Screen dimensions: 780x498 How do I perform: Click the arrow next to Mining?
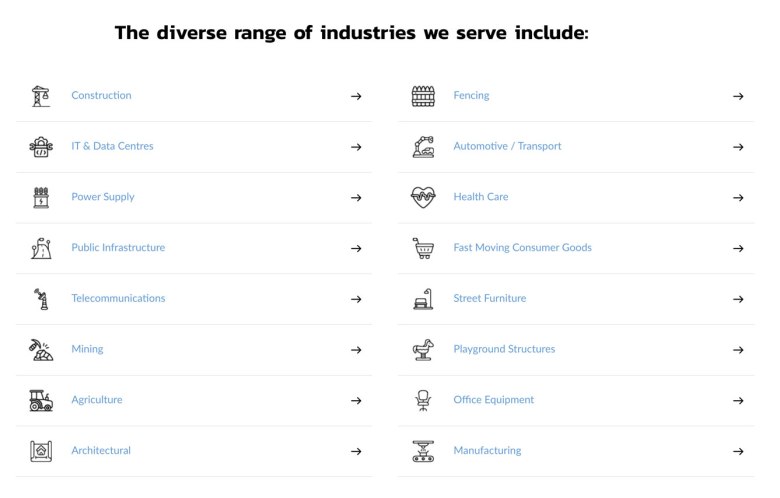point(356,350)
